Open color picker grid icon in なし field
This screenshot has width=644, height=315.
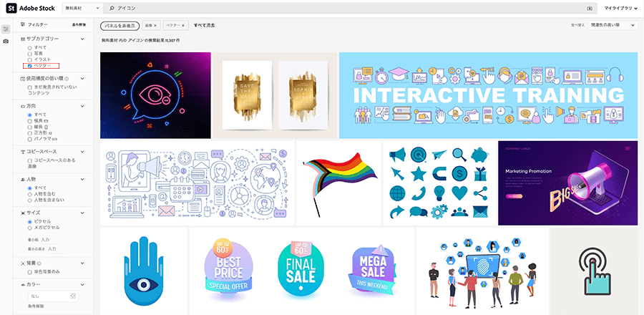[73, 296]
